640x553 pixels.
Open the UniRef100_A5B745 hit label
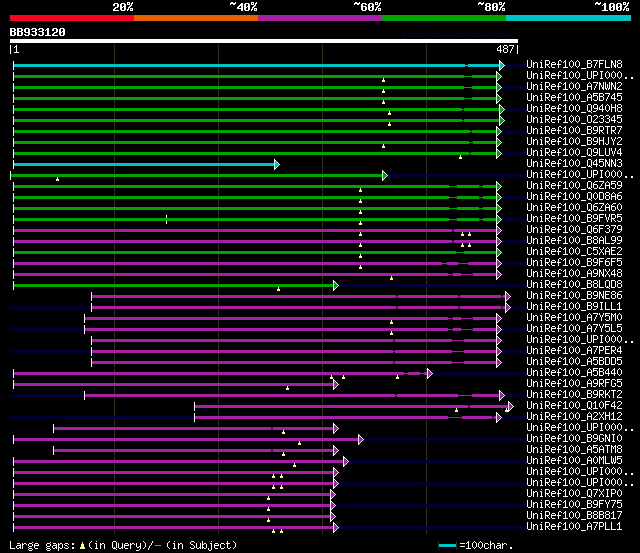tap(574, 98)
